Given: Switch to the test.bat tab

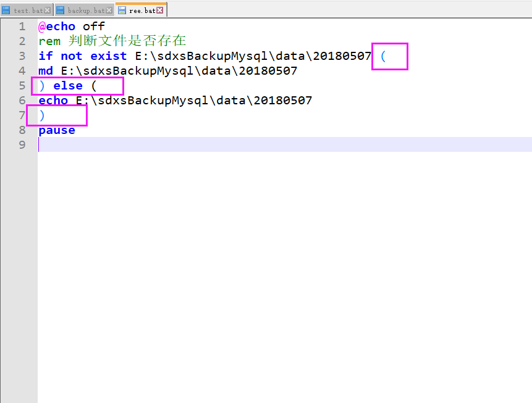Looking at the screenshot, I should (26, 10).
